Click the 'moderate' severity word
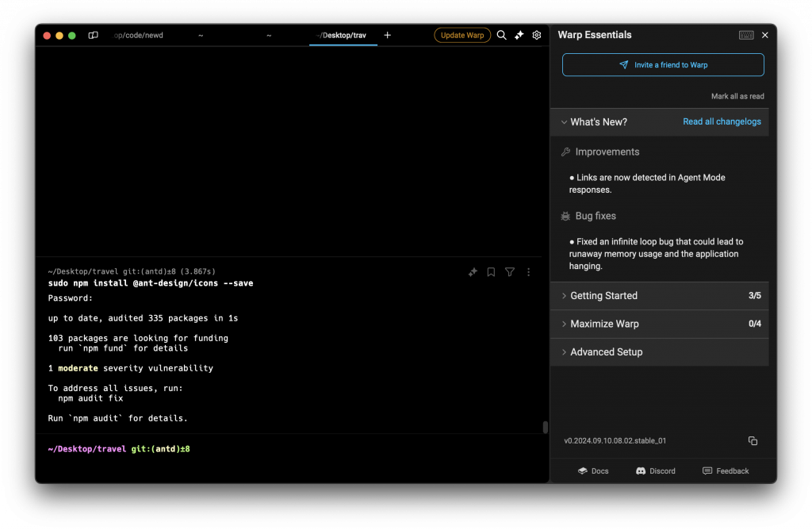 [x=78, y=368]
